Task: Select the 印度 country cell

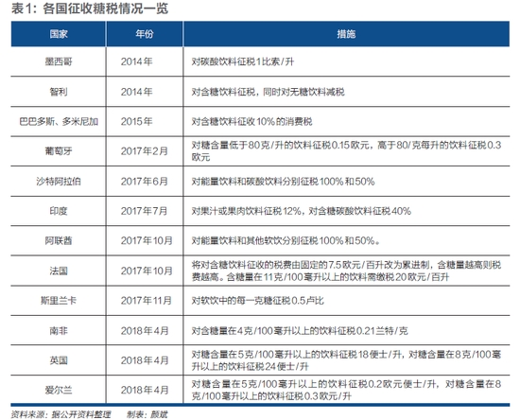Action: coord(59,211)
